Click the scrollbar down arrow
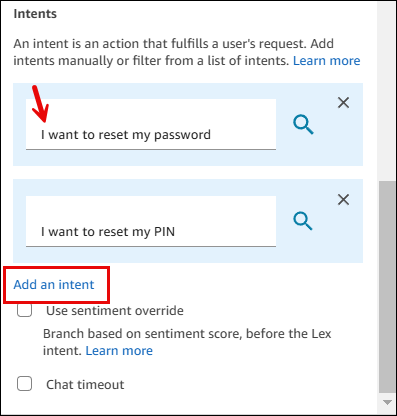This screenshot has width=397, height=416. pos(387,402)
